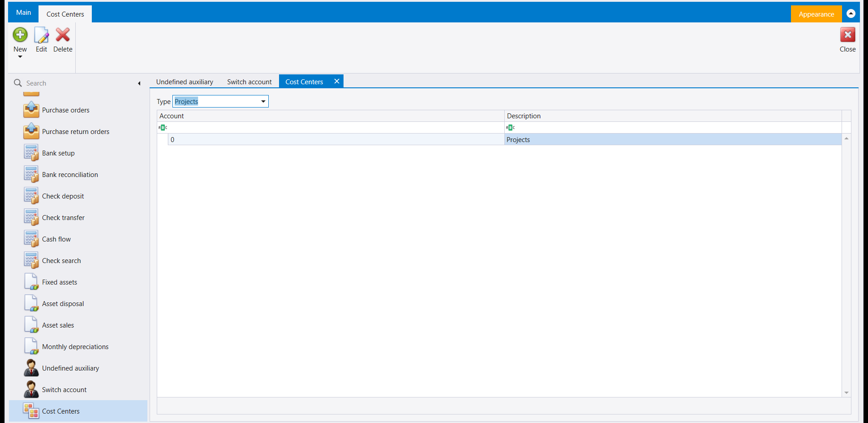This screenshot has width=868, height=423.
Task: Click the New record icon
Action: pyautogui.click(x=20, y=35)
